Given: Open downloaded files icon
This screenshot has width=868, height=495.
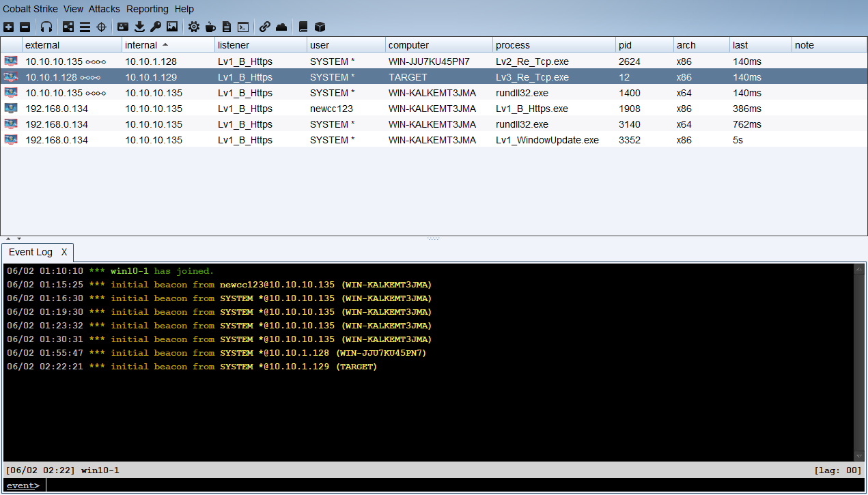Looking at the screenshot, I should coord(139,27).
